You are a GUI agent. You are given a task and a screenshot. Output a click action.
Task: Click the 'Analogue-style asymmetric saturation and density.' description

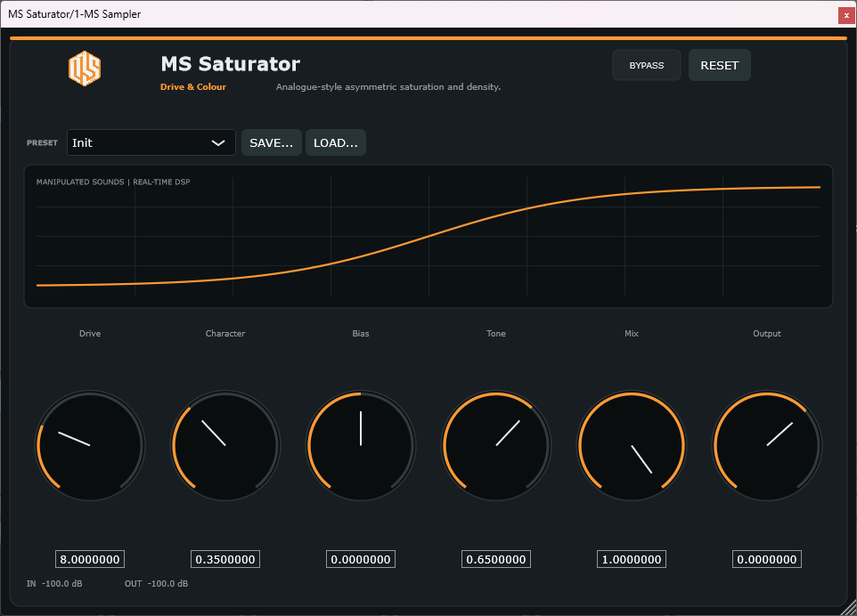point(388,87)
